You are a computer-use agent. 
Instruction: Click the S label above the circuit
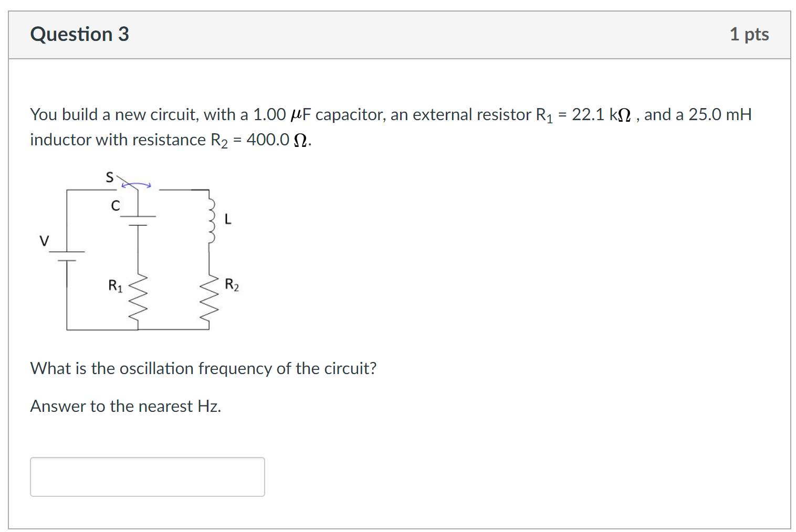pyautogui.click(x=109, y=177)
